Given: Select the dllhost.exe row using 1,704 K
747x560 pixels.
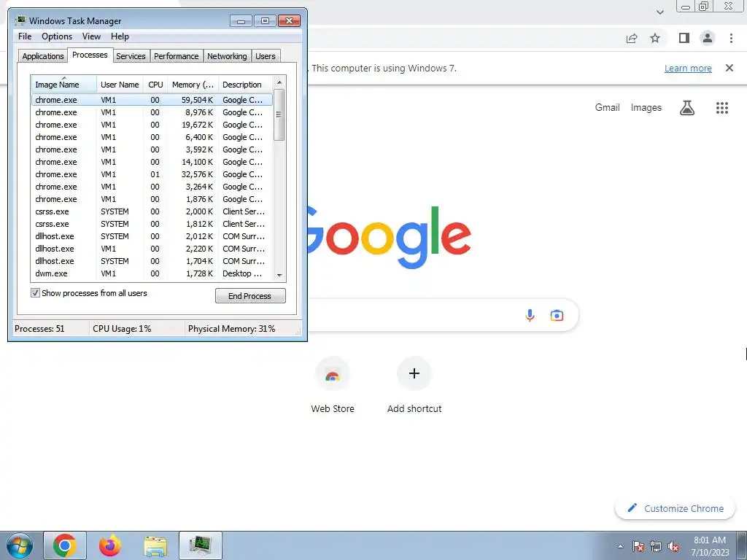Looking at the screenshot, I should tap(152, 261).
